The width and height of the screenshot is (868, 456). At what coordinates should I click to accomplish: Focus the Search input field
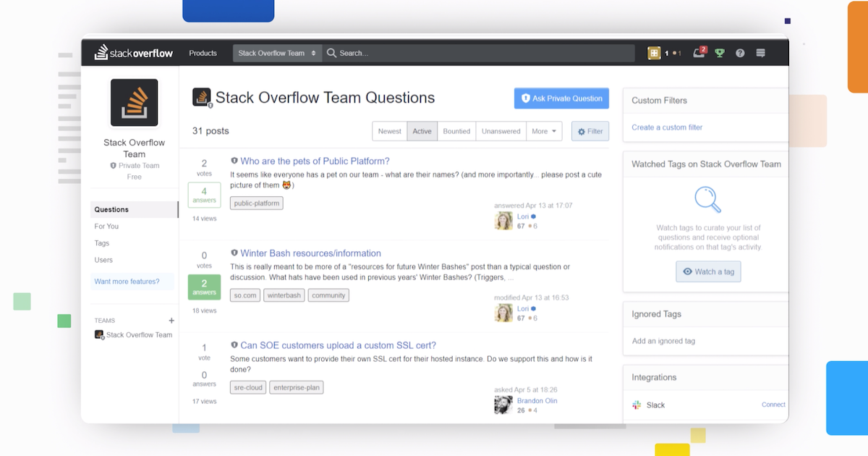click(x=478, y=53)
